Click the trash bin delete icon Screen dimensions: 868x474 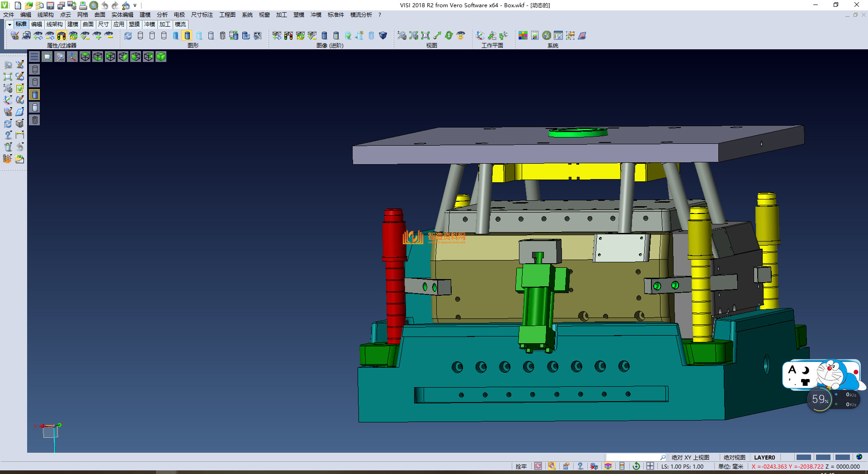tap(8, 147)
